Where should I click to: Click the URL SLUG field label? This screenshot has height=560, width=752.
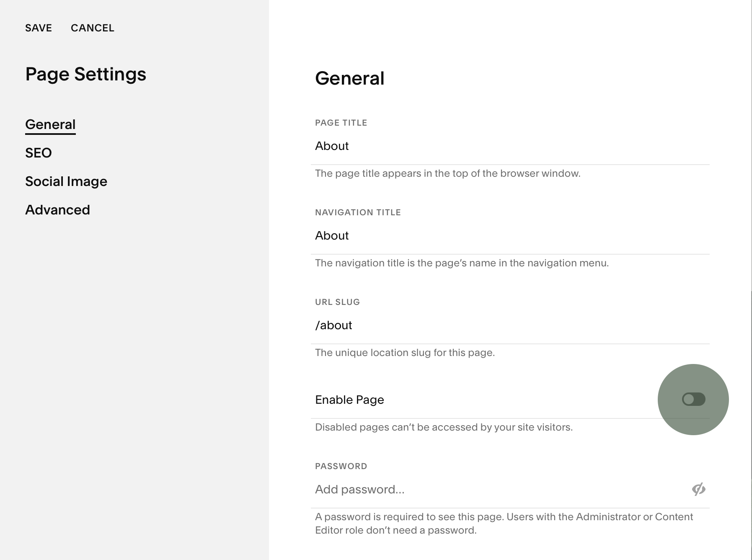[337, 302]
